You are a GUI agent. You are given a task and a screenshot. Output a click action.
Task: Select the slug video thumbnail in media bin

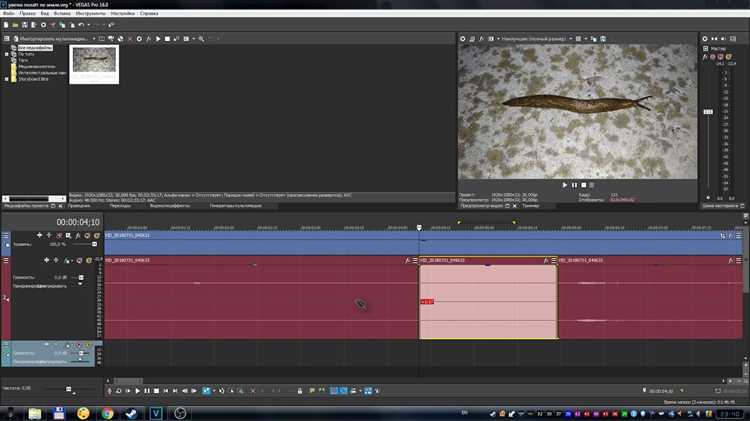94,64
